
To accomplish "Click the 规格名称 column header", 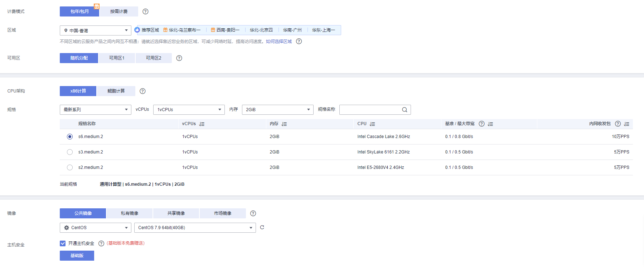I will 87,124.
